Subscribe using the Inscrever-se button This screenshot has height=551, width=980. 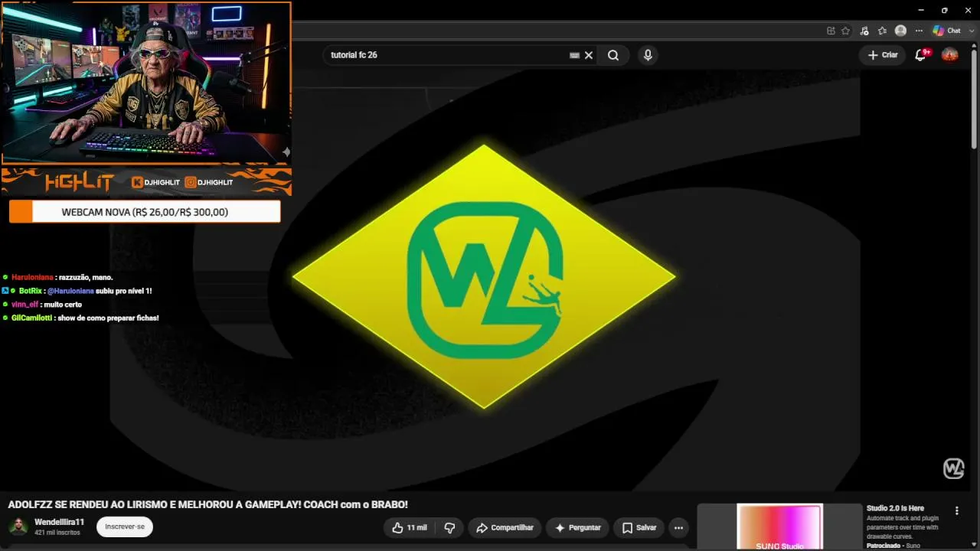click(x=125, y=527)
